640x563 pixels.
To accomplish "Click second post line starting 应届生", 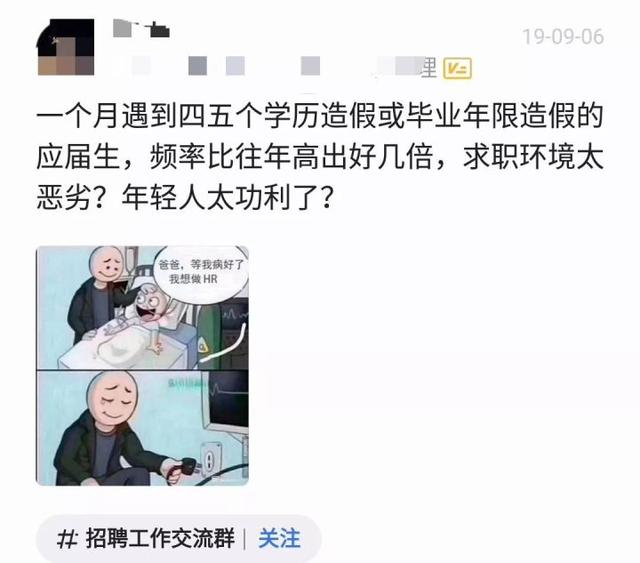I will coord(320,157).
